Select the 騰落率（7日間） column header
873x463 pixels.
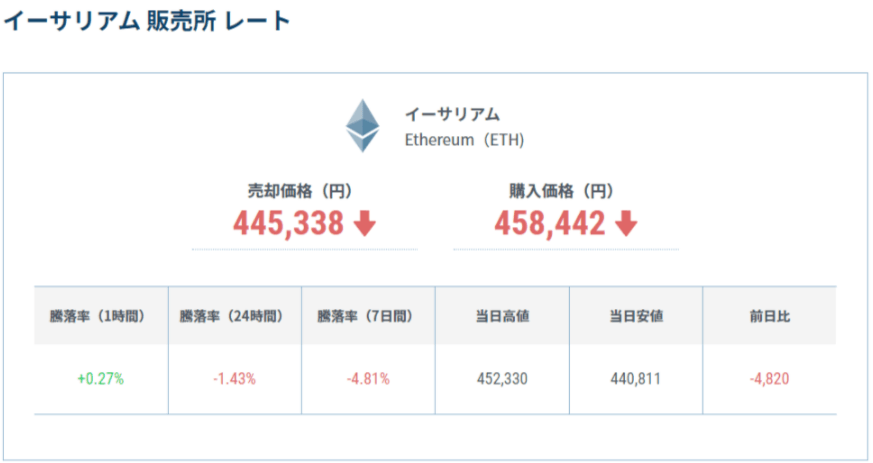pos(368,316)
